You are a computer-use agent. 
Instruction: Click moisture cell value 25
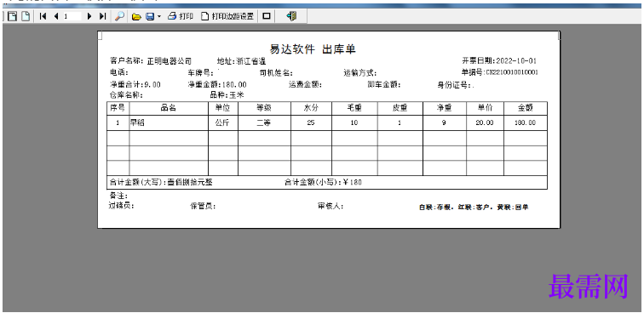pos(311,122)
